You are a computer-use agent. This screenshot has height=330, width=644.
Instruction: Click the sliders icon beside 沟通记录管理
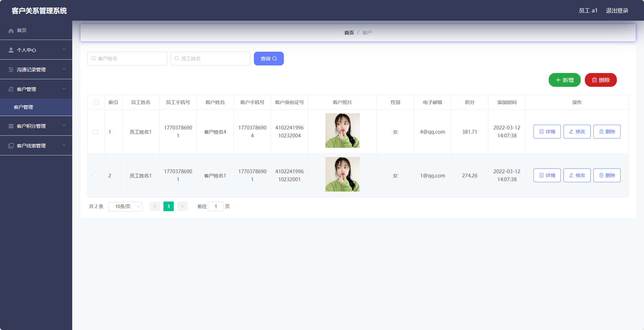click(11, 70)
